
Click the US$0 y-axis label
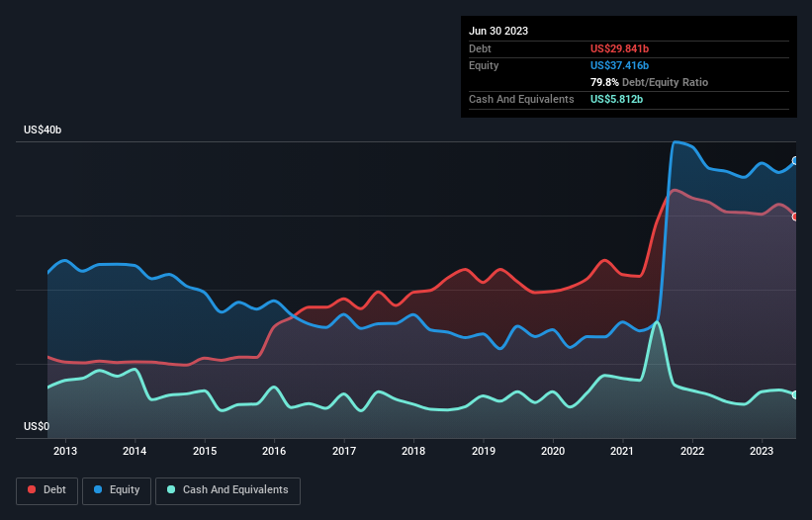37,426
